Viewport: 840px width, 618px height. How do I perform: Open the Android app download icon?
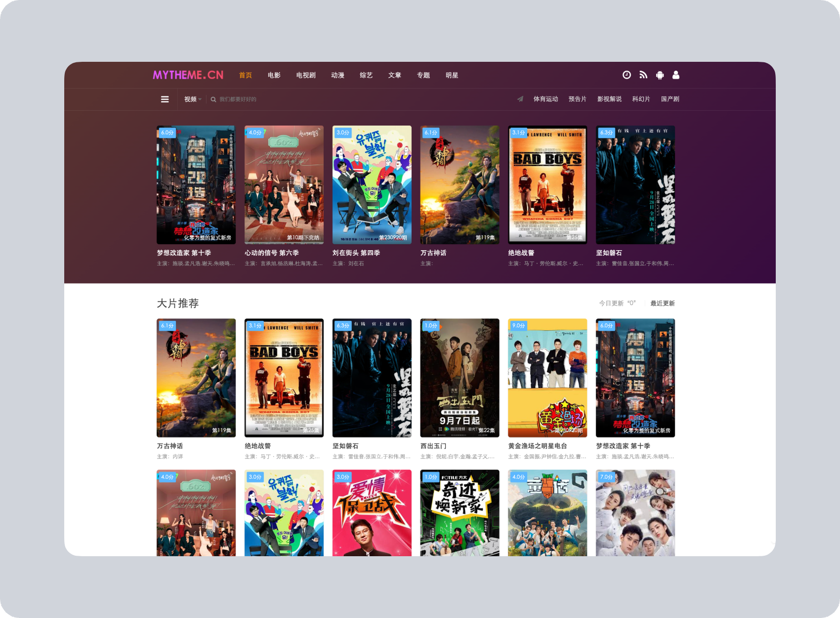[660, 75]
